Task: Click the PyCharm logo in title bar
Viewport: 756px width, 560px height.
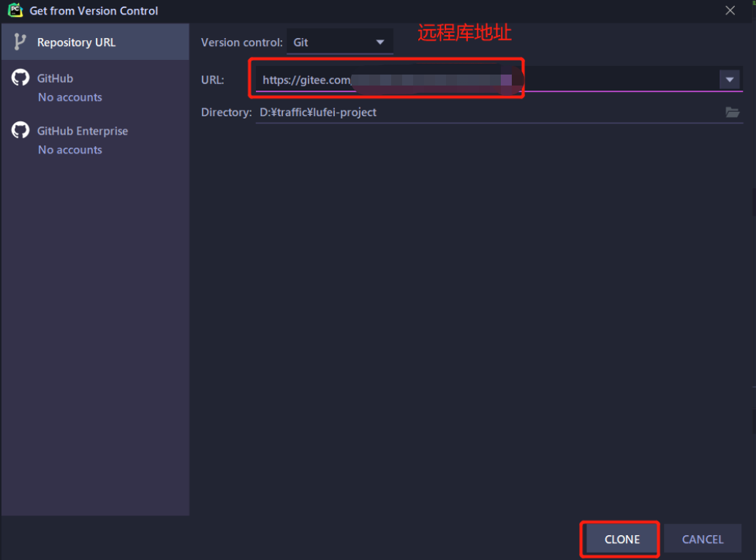Action: [x=15, y=10]
